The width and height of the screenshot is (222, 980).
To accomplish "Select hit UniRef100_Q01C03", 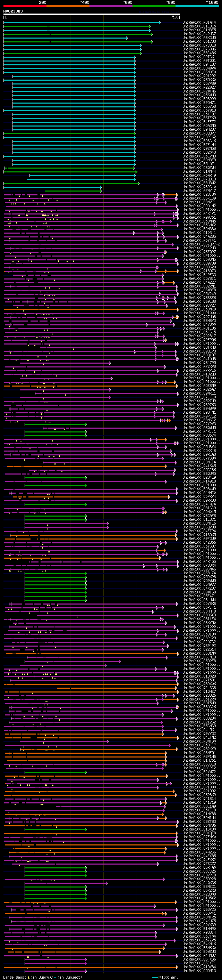I will (x=199, y=41).
